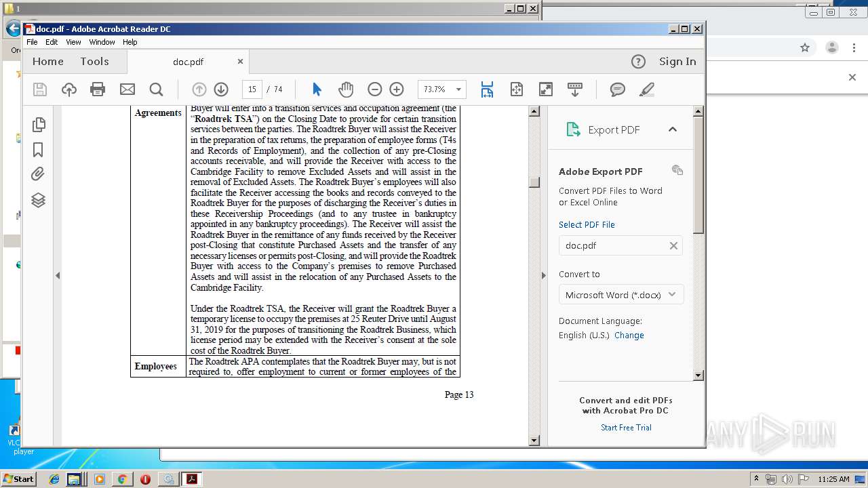Screen dimensions: 868x488
Task: Go to previous page arrow
Action: pyautogui.click(x=199, y=89)
